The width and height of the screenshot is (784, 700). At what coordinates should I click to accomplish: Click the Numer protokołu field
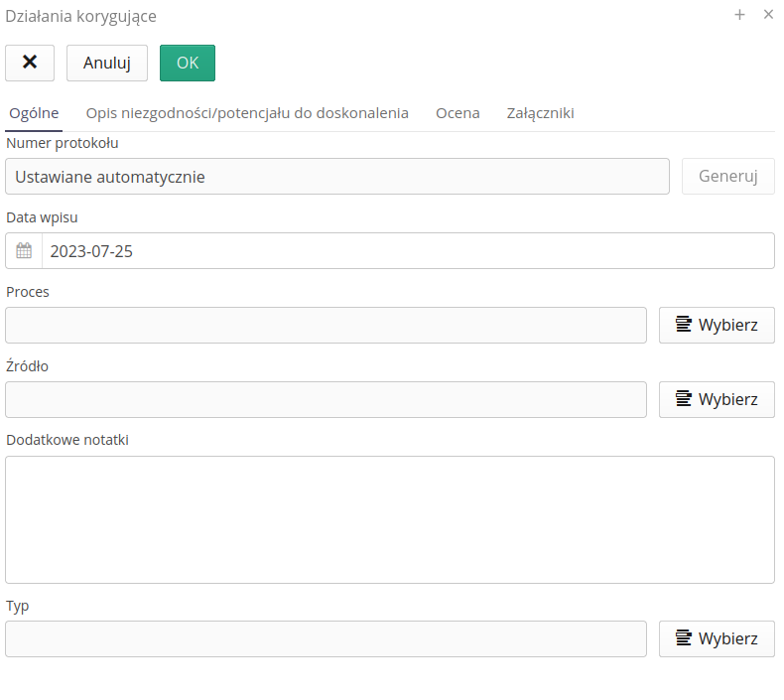[337, 177]
